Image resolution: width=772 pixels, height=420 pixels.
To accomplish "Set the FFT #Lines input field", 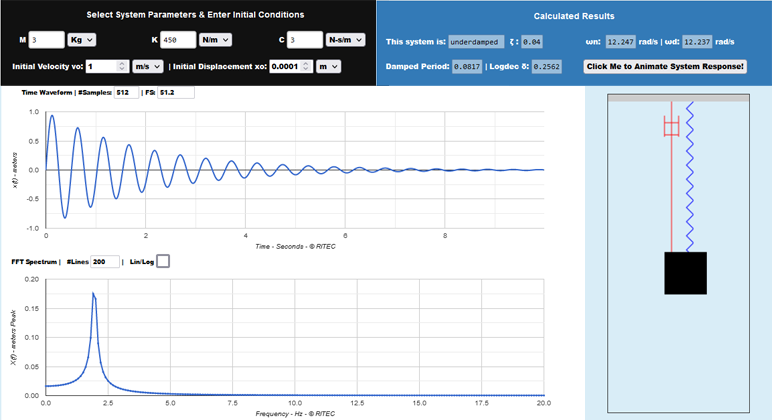I will (104, 261).
